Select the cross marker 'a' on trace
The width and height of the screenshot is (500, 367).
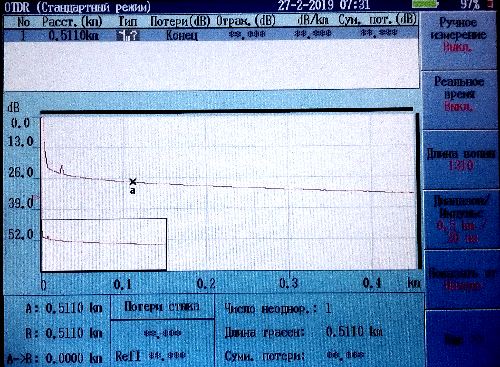133,182
